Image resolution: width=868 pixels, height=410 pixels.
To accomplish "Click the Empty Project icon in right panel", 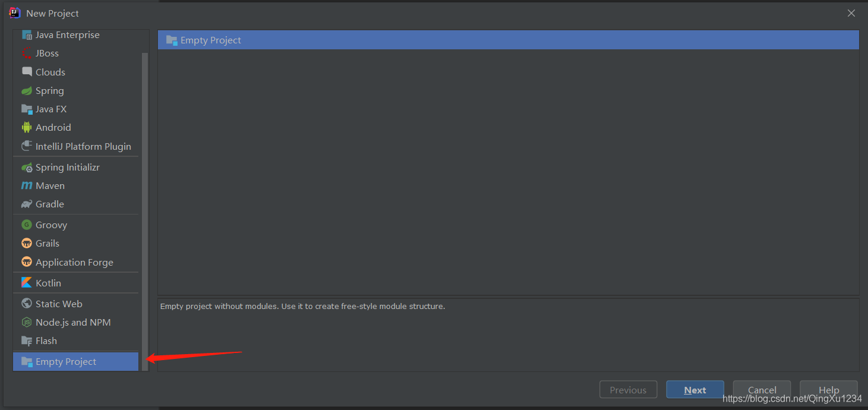I will coord(172,40).
